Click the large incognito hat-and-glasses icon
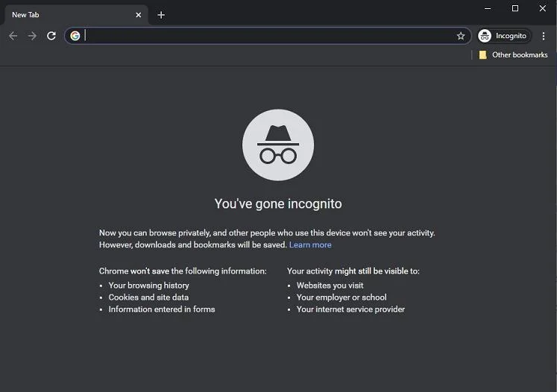 point(278,145)
